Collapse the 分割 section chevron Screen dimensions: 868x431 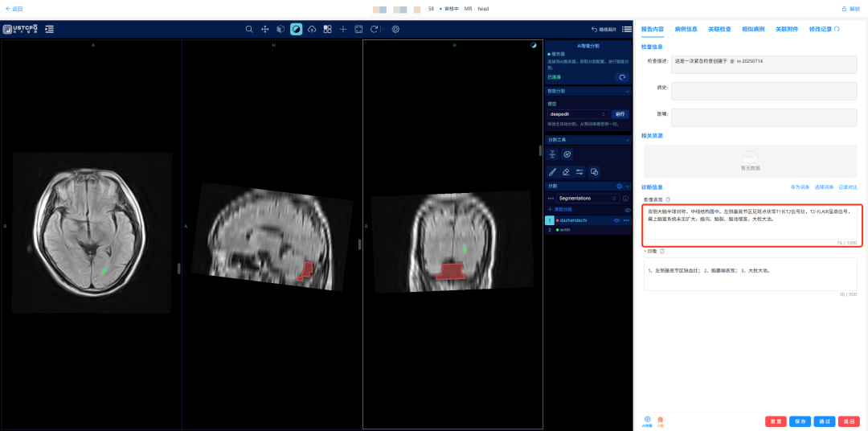(x=627, y=186)
